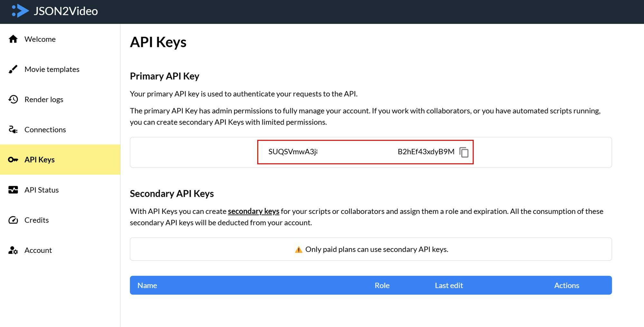This screenshot has height=327, width=644.
Task: Click the key text starting with SUQSVmwA3j
Action: tap(293, 152)
